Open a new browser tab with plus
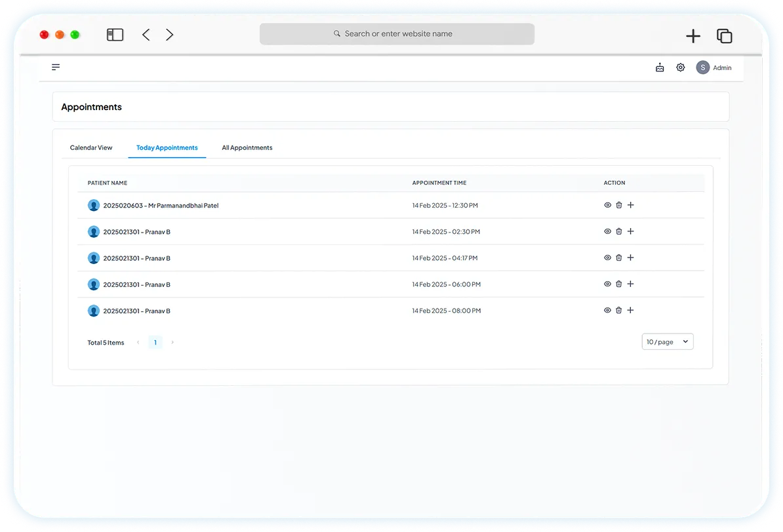783x532 pixels. 693,36
